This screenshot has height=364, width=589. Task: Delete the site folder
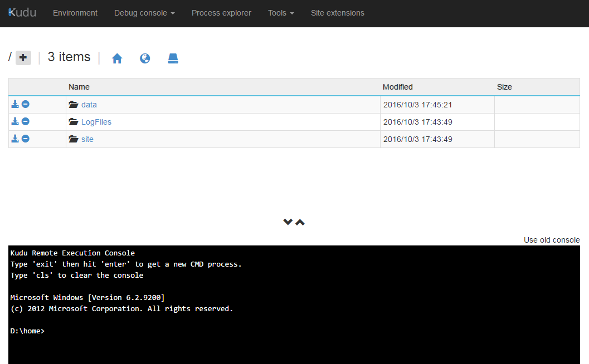click(x=26, y=139)
